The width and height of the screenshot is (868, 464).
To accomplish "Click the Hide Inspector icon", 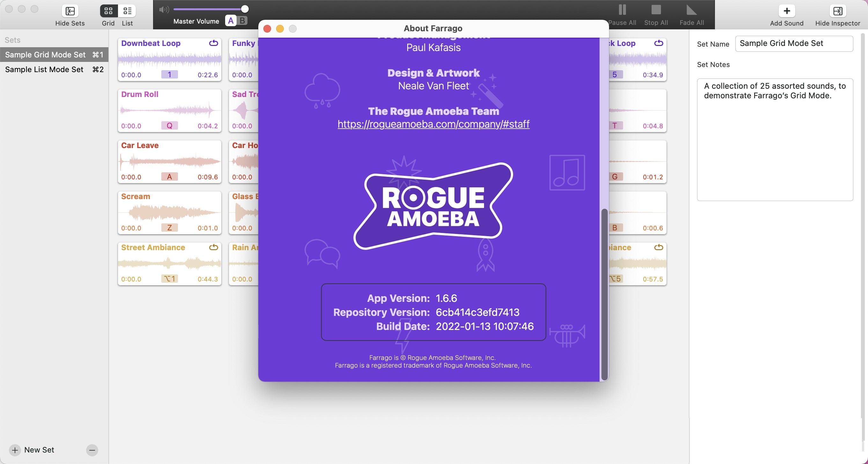I will coord(837,11).
